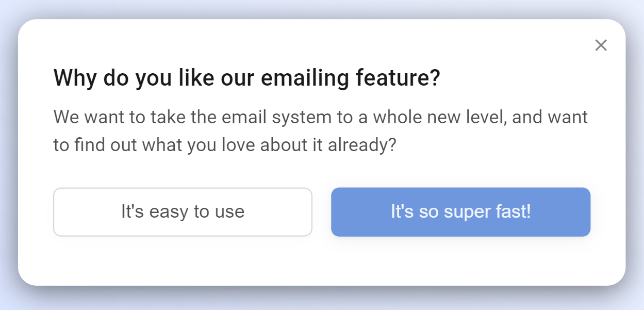Viewport: 644px width, 310px height.
Task: Click the question title 'Why do you like our emailing feature?'
Action: (x=246, y=78)
